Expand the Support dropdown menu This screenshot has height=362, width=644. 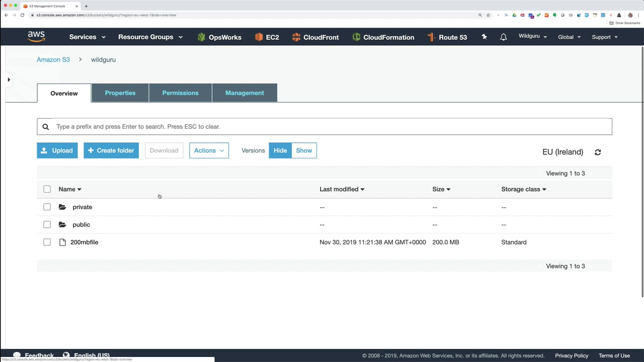point(605,37)
